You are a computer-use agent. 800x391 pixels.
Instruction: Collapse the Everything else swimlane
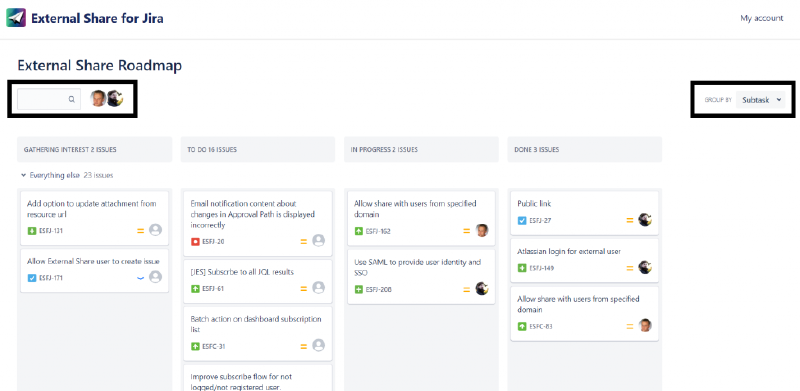click(x=23, y=175)
